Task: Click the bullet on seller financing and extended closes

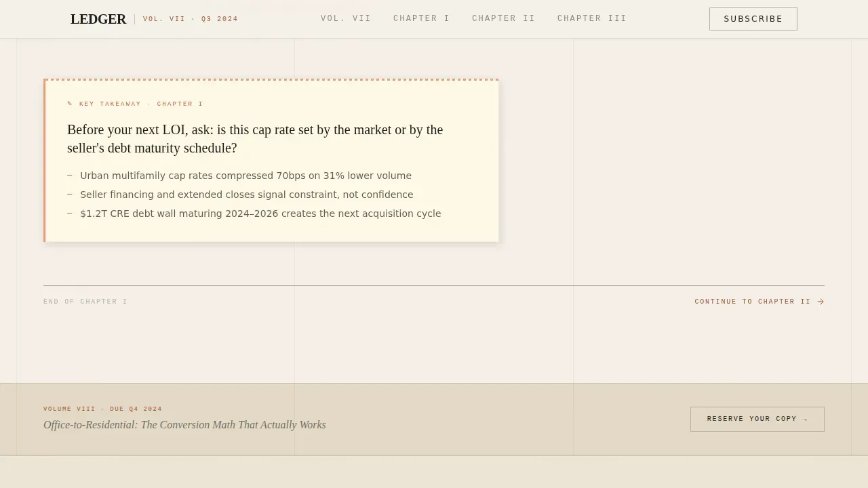Action: [246, 195]
